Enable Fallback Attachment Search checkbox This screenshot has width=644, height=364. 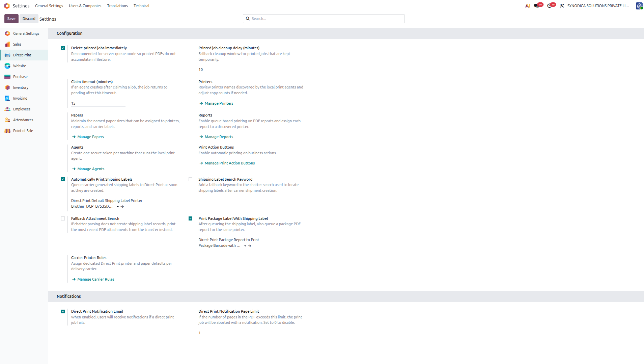63,219
